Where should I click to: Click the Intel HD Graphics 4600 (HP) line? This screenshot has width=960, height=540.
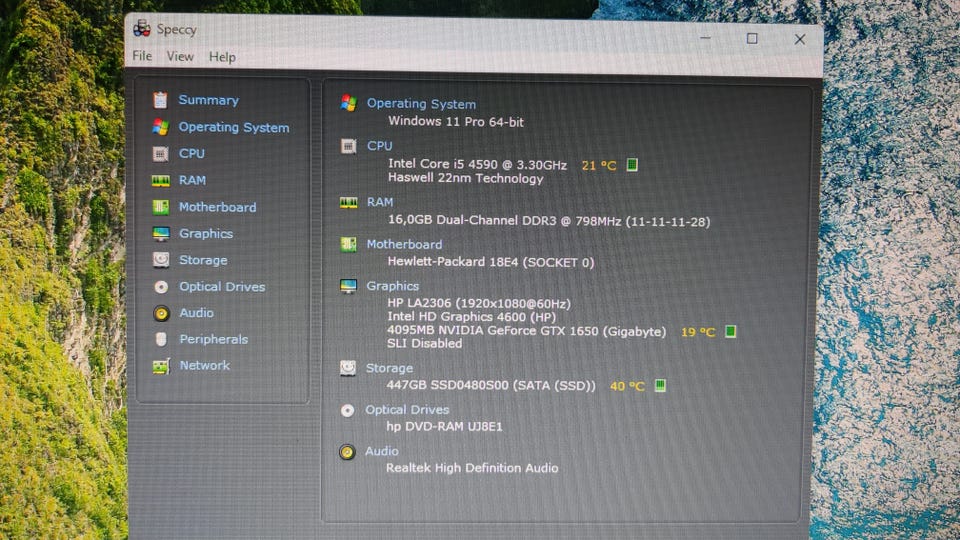tap(471, 317)
